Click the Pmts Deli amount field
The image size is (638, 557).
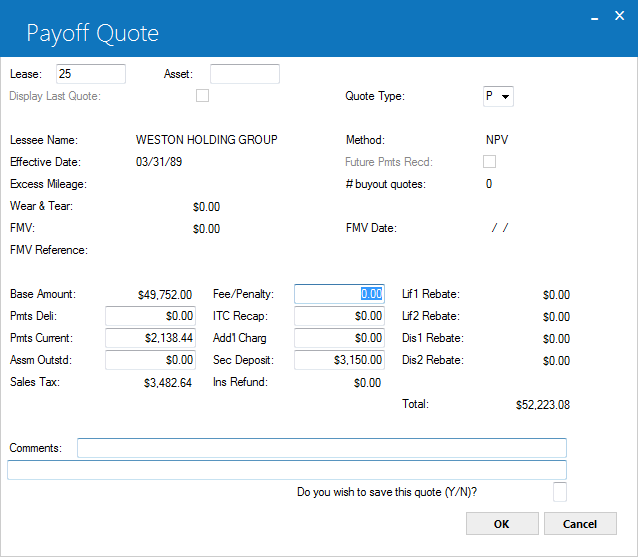(151, 316)
